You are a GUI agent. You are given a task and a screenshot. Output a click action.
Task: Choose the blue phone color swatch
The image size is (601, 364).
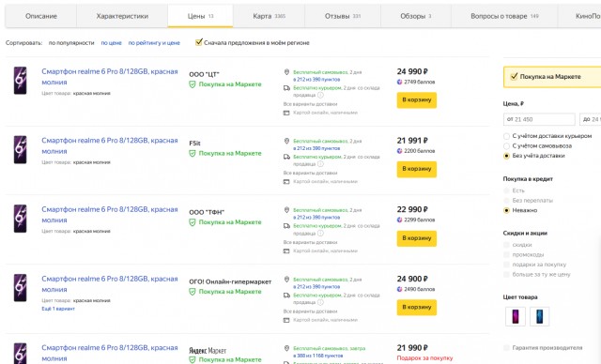point(539,316)
